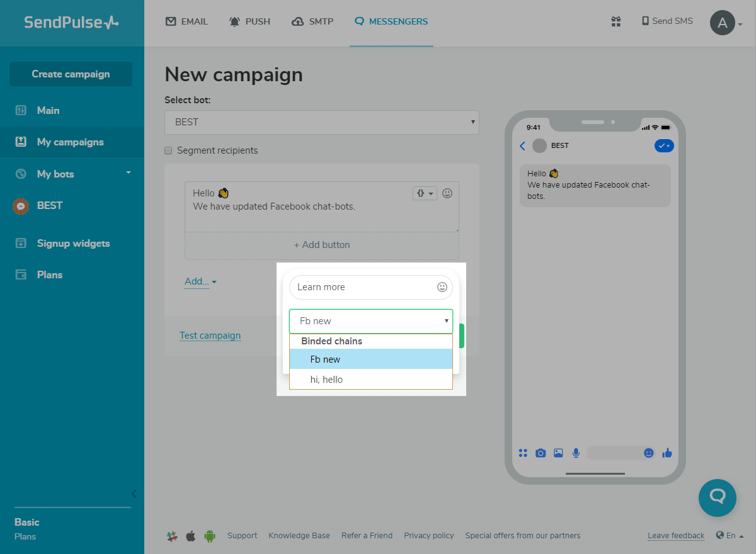Click the Android icon in footer

tap(210, 536)
